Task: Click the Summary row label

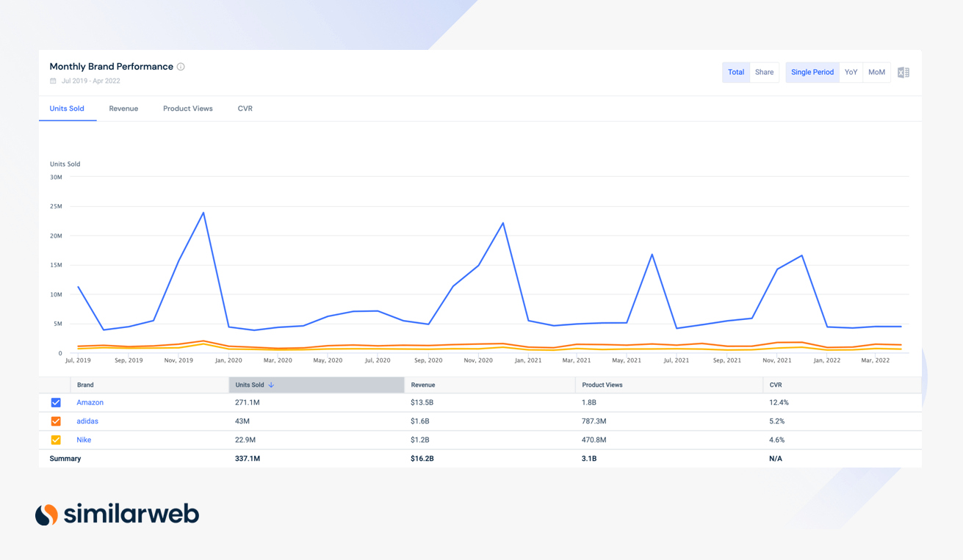Action: 65,459
